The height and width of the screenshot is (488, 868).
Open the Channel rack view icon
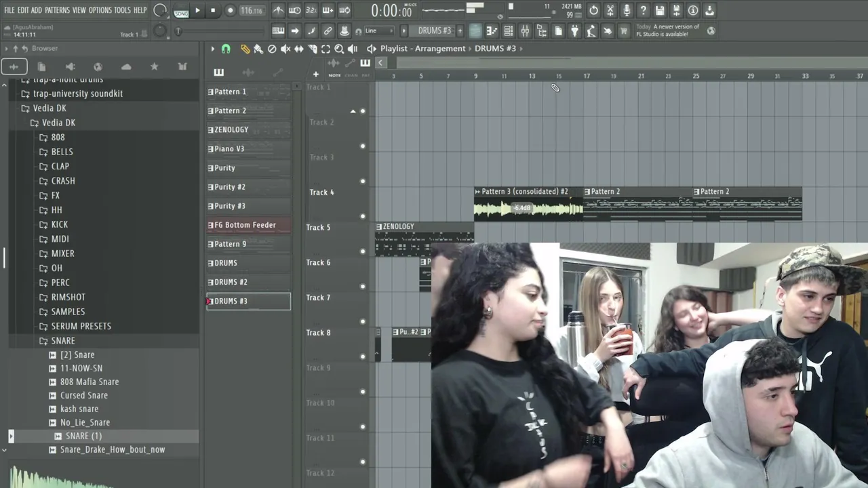(x=508, y=30)
